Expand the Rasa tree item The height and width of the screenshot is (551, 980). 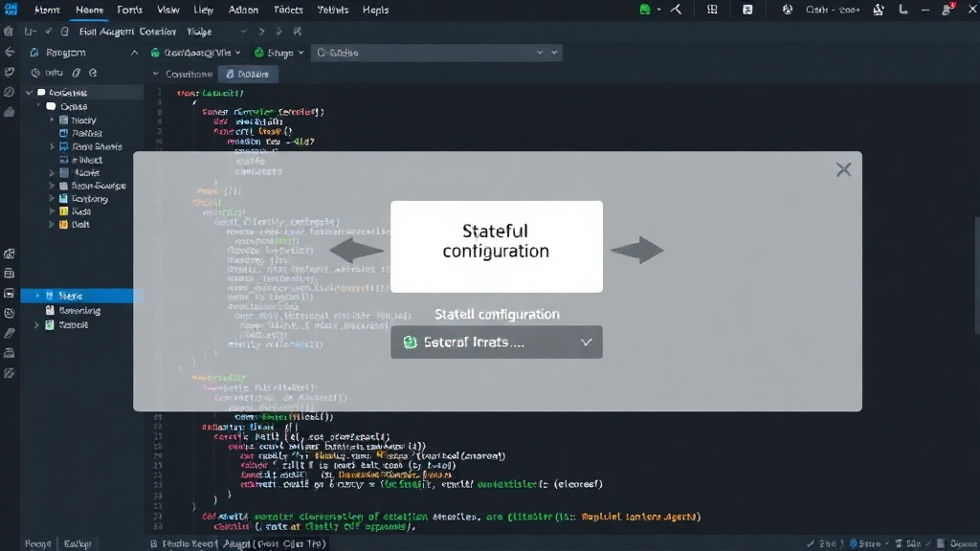pyautogui.click(x=52, y=211)
